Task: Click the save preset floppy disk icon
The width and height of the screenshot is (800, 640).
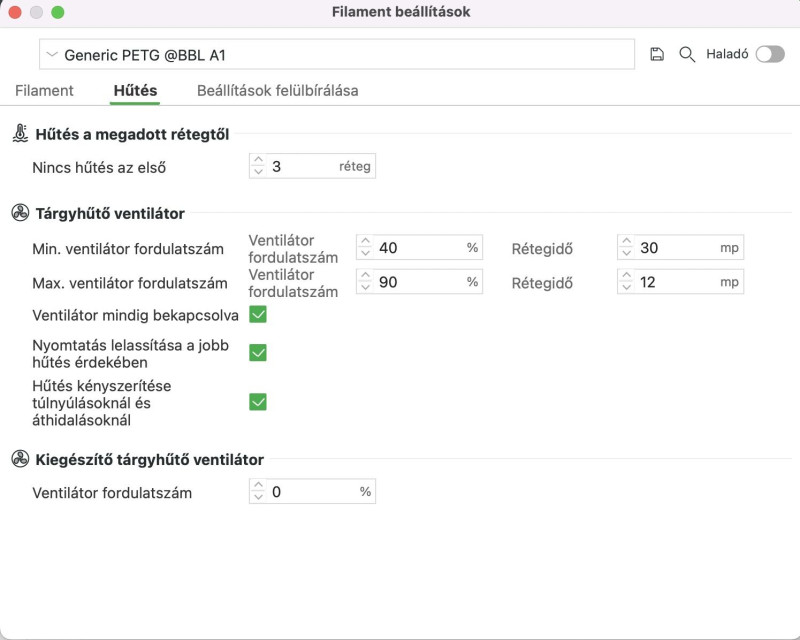Action: 657,54
